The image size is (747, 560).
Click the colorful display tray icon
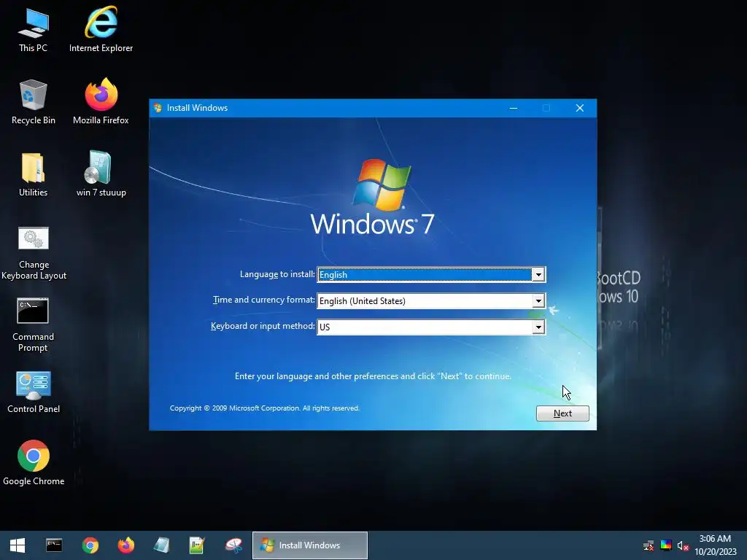666,545
